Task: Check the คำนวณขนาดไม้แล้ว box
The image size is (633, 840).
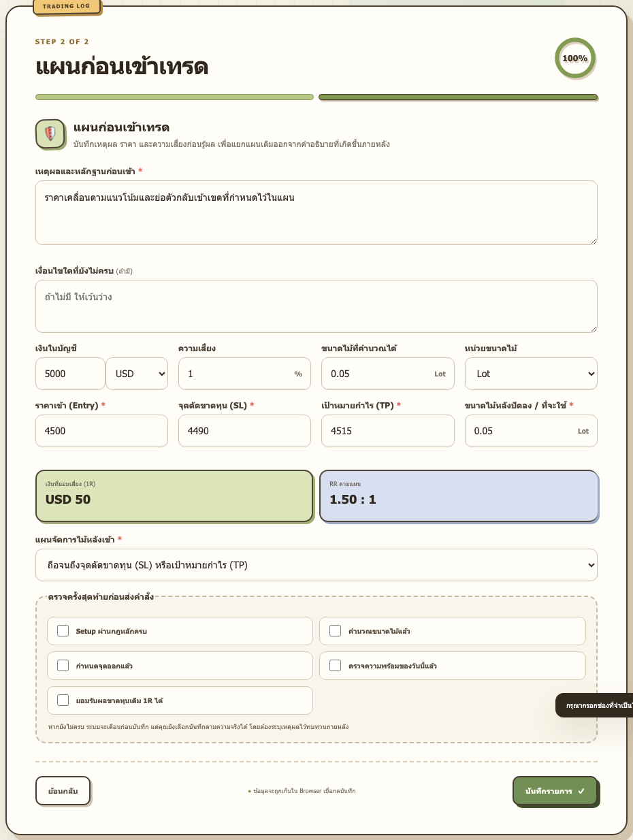Action: pyautogui.click(x=335, y=631)
